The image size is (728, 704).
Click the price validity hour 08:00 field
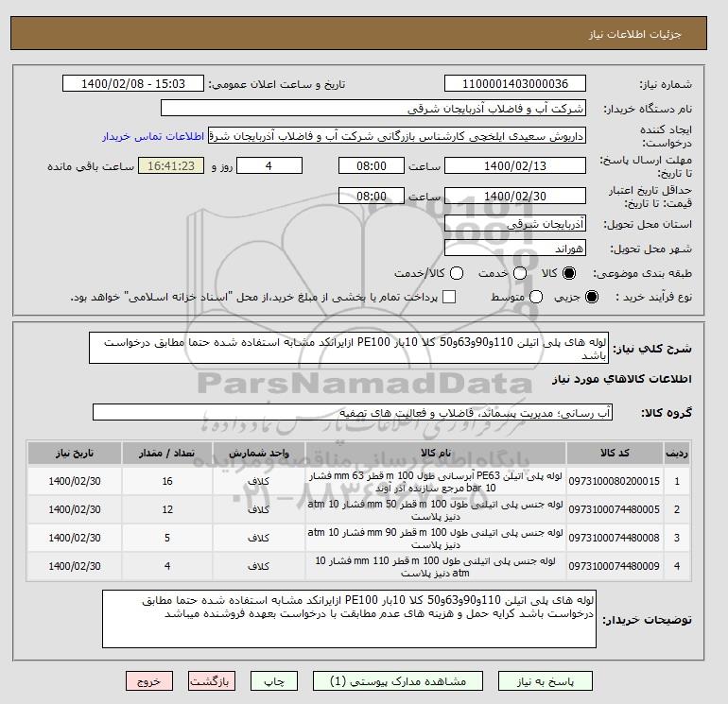coord(372,196)
